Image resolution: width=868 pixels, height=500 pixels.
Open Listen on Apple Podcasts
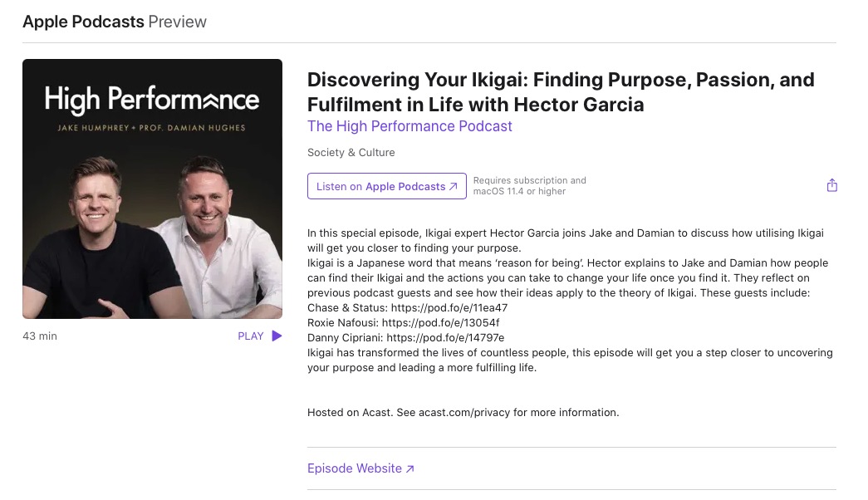386,185
